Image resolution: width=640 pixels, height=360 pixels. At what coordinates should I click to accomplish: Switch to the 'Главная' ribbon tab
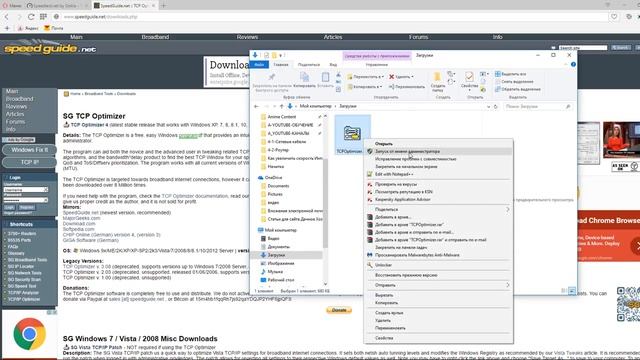click(281, 64)
